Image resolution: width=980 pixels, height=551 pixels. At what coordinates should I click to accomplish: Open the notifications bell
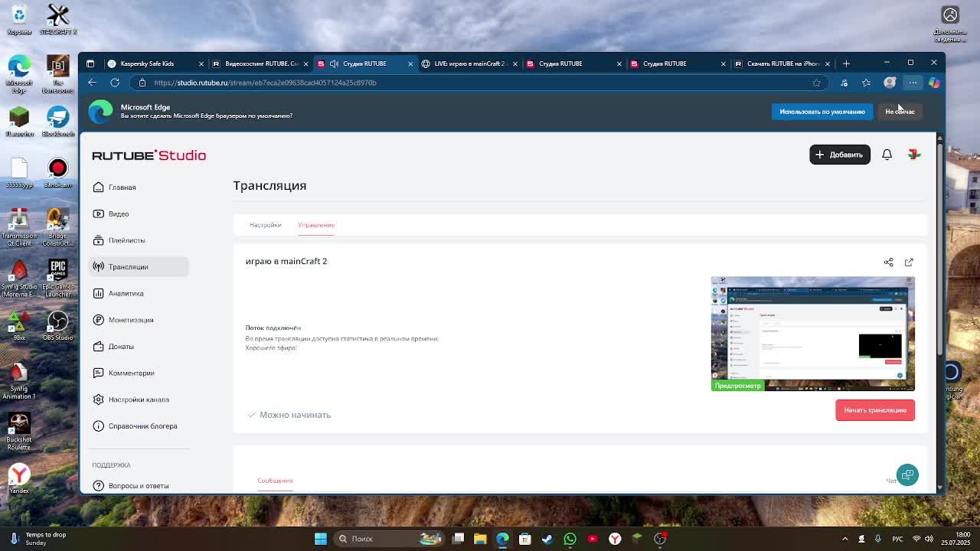[887, 155]
